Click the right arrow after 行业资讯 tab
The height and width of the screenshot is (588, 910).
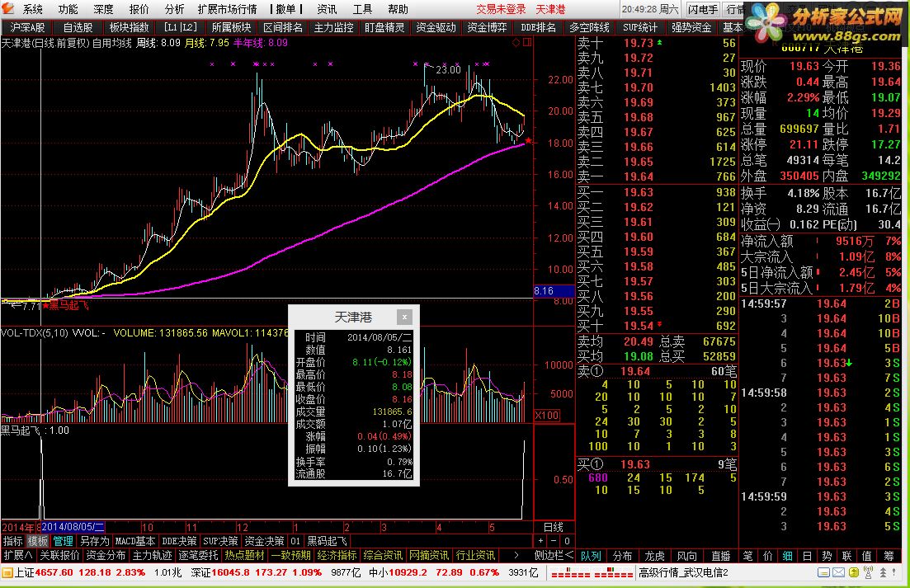[516, 556]
